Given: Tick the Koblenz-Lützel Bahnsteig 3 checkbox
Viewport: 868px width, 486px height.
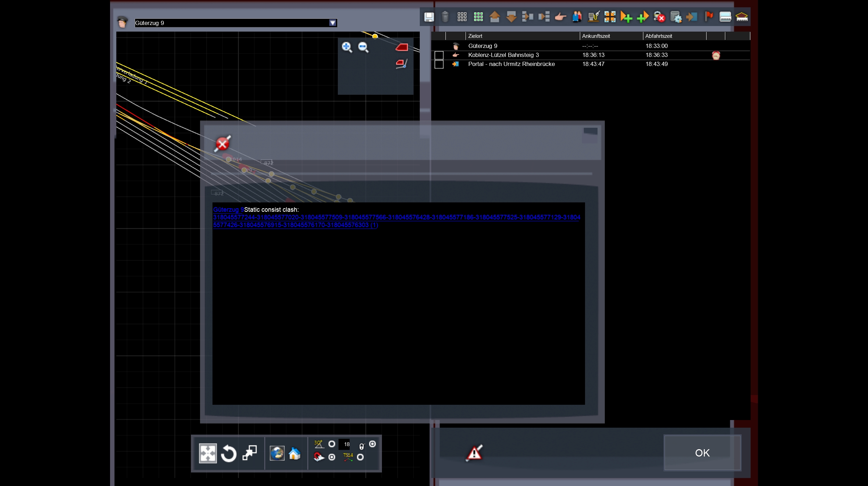Looking at the screenshot, I should (439, 55).
